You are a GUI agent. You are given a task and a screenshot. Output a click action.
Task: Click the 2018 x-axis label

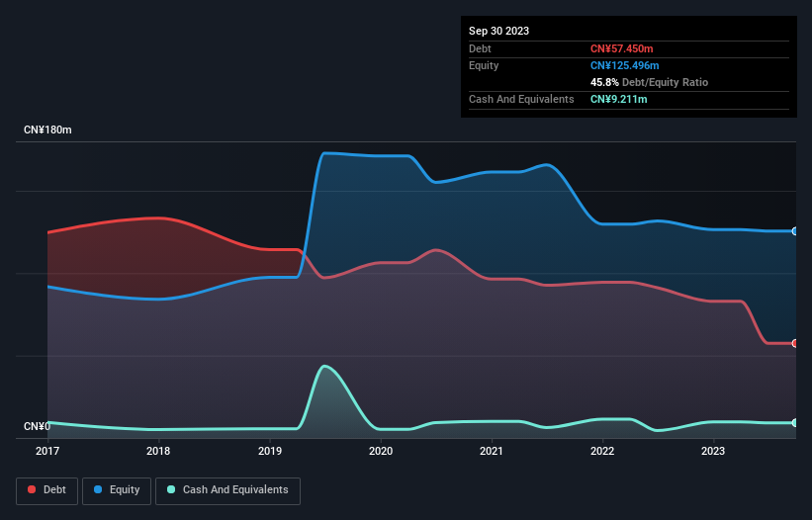(158, 451)
